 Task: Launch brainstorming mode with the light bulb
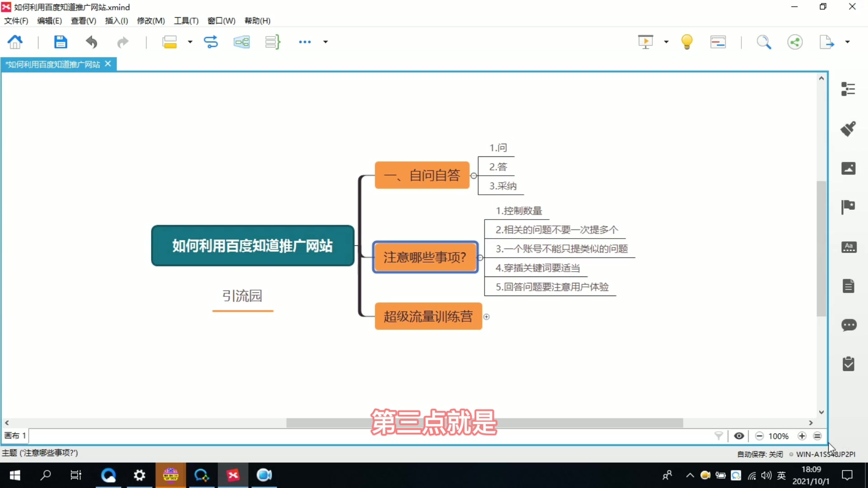tap(687, 42)
